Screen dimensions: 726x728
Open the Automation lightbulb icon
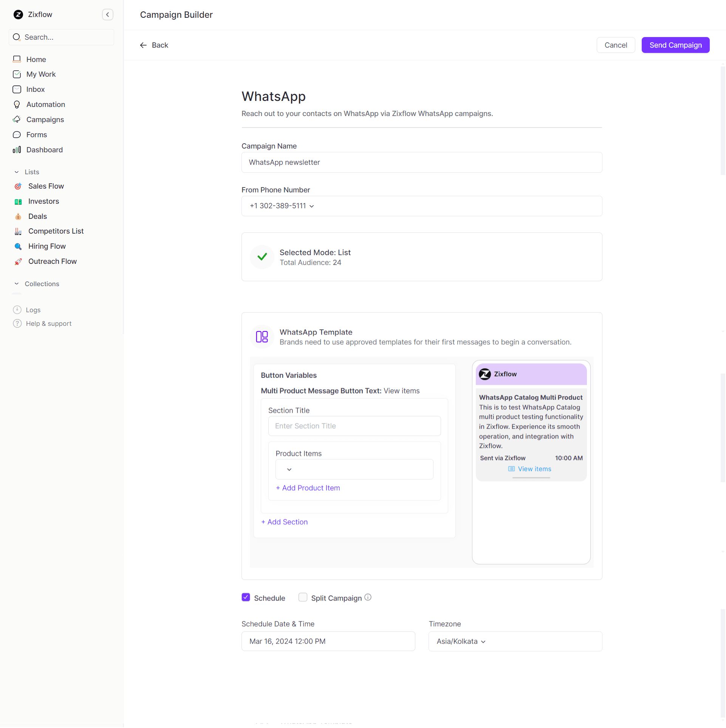click(17, 104)
